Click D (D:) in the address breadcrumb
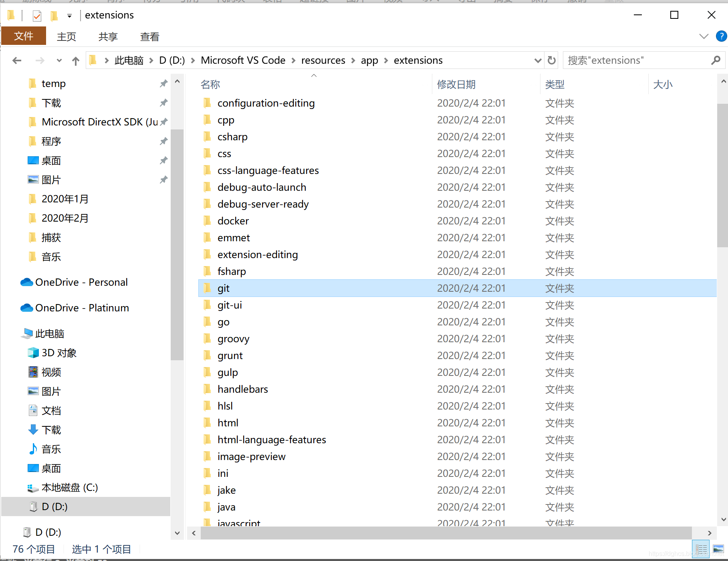 (x=172, y=61)
